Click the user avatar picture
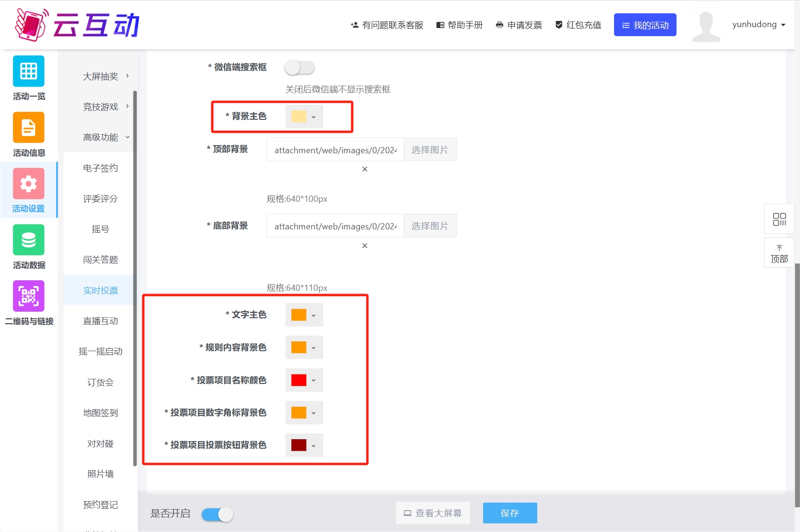Screen dimensions: 800x532 [706, 25]
